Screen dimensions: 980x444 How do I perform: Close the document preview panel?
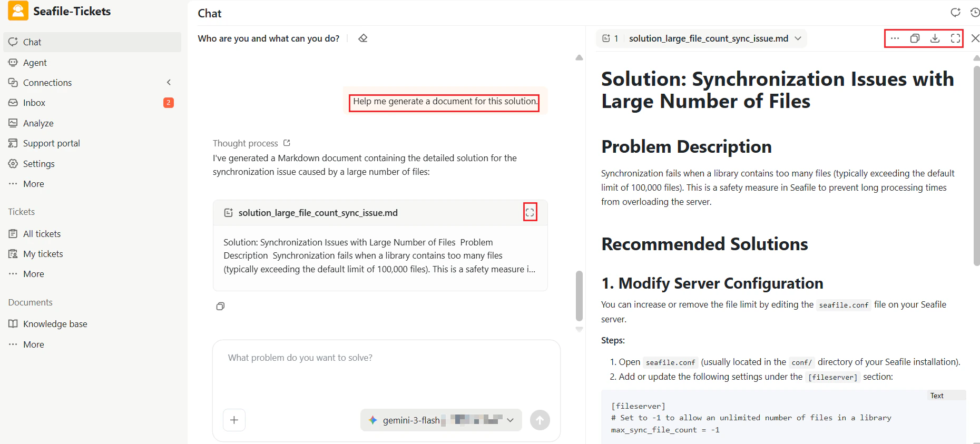[975, 38]
